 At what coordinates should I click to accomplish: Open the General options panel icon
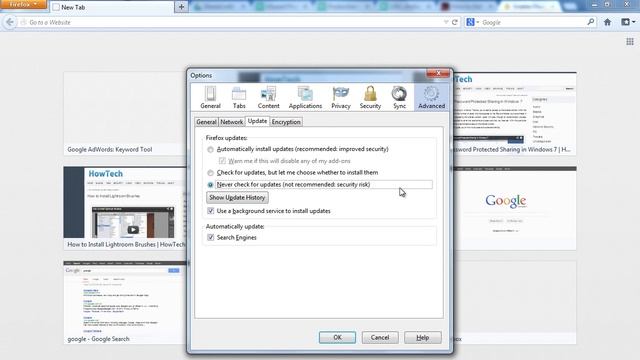tap(210, 97)
